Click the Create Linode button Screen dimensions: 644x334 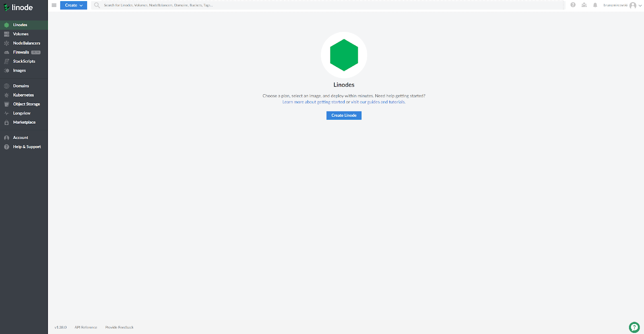tap(344, 115)
